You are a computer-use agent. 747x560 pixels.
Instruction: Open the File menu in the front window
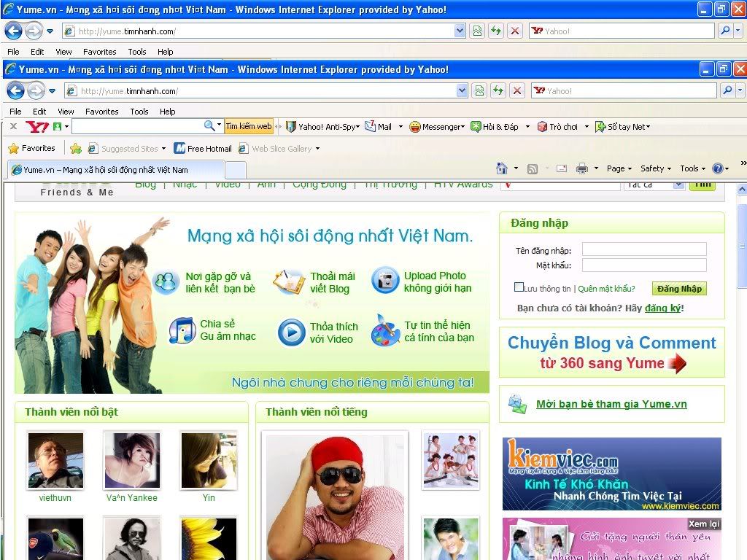point(15,112)
